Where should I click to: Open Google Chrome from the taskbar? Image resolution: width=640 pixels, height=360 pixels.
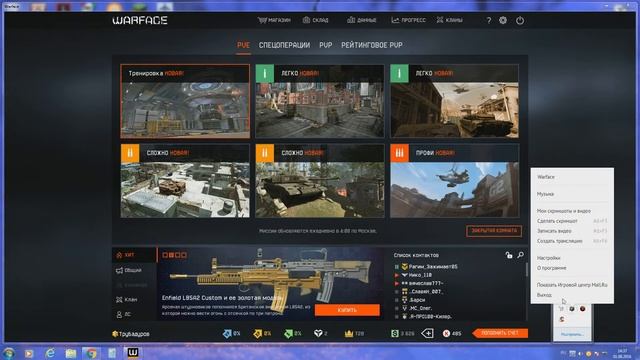(x=91, y=353)
